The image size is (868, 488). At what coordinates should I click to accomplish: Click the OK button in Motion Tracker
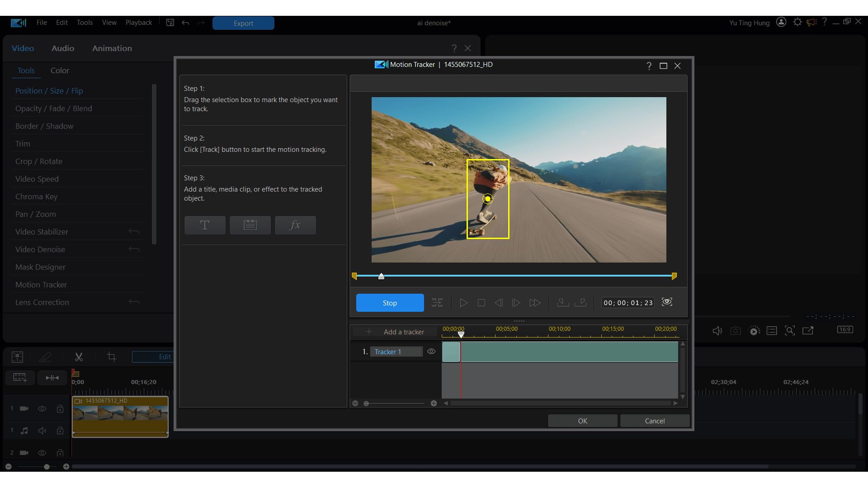click(x=582, y=421)
